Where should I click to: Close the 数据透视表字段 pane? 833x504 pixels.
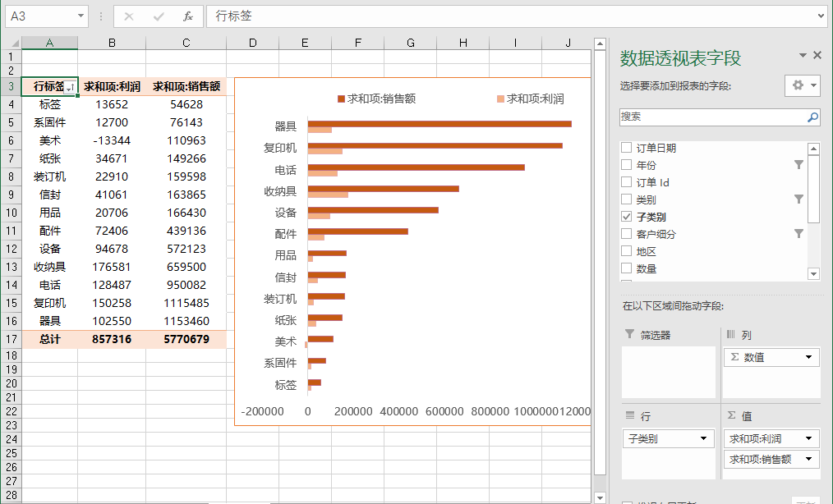coord(817,55)
